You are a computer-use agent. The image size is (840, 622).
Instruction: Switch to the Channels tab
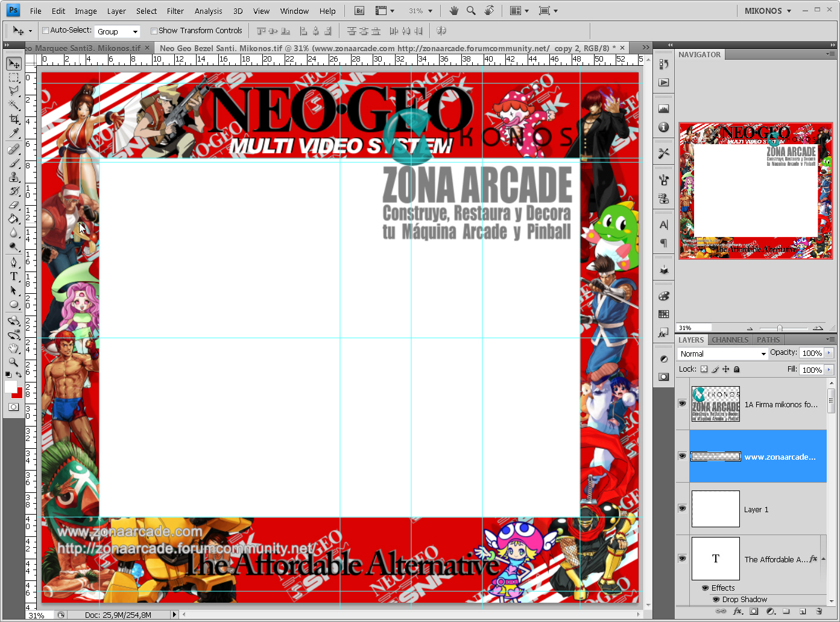pyautogui.click(x=730, y=340)
